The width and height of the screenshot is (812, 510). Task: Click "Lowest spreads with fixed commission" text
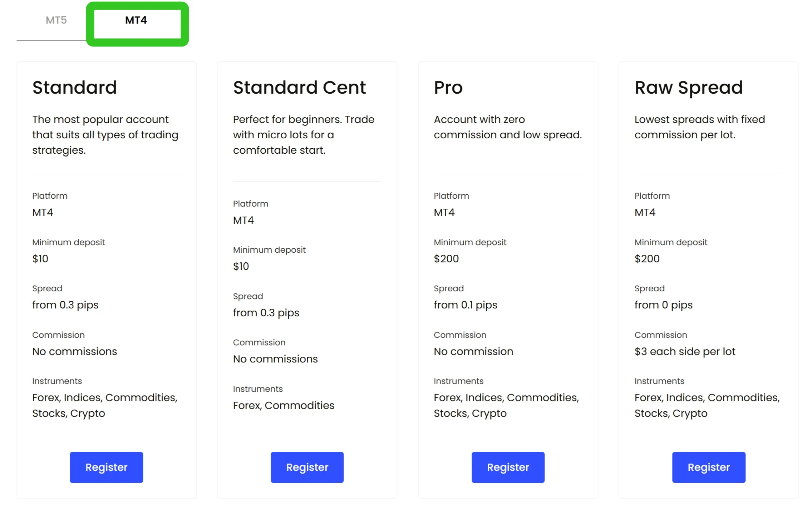(700, 127)
